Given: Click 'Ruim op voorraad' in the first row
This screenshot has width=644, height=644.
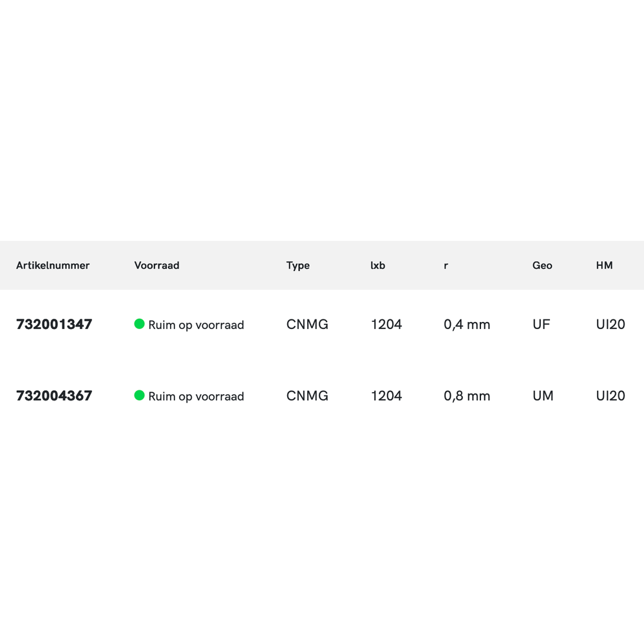Looking at the screenshot, I should (x=196, y=325).
